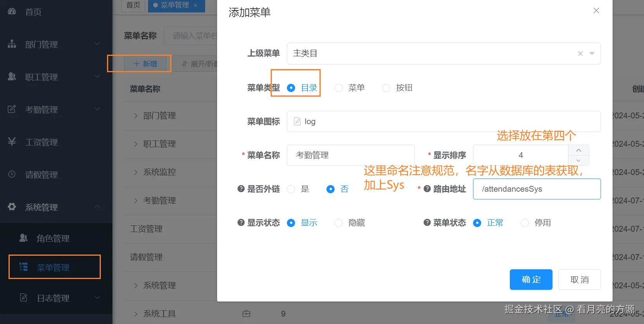This screenshot has width=644, height=324.
Task: Choose the 隐藏 display status option
Action: click(339, 223)
